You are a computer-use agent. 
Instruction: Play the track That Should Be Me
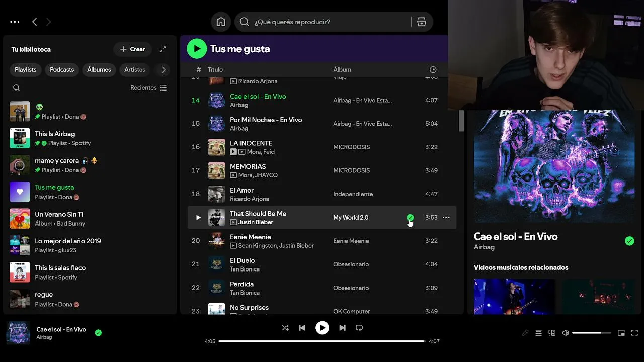[x=198, y=218]
